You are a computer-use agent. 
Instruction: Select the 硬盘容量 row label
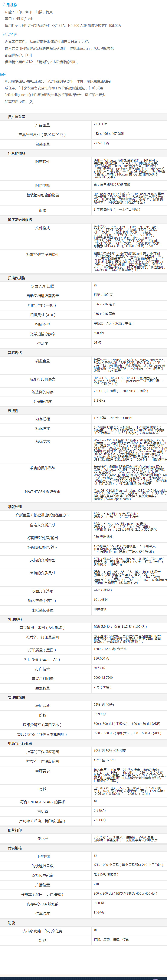(42, 361)
